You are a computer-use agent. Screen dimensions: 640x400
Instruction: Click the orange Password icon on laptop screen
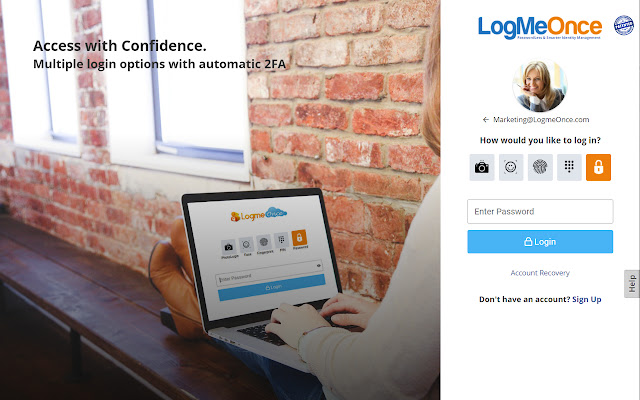pyautogui.click(x=299, y=238)
